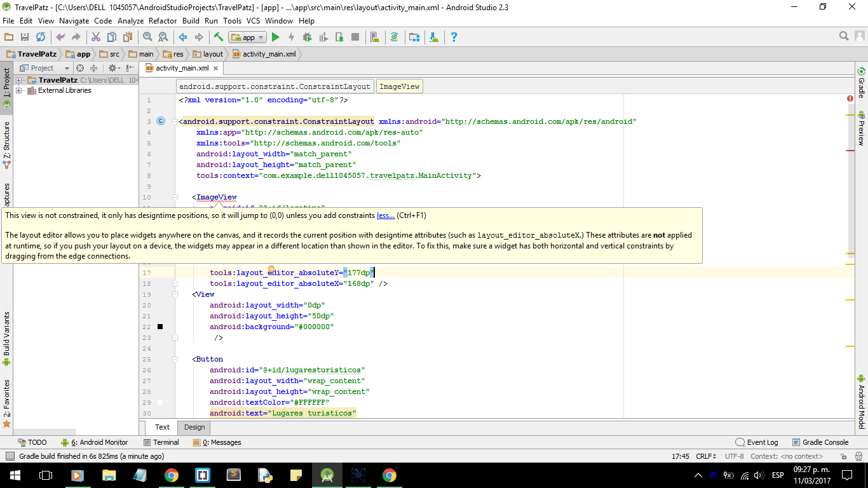The image size is (868, 488).
Task: Switch to the Design tab
Action: pos(194,427)
